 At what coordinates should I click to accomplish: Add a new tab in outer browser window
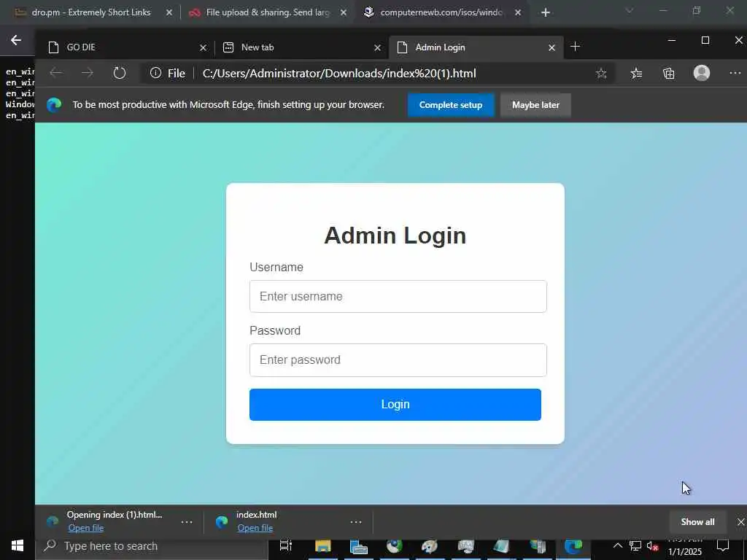[x=546, y=12]
